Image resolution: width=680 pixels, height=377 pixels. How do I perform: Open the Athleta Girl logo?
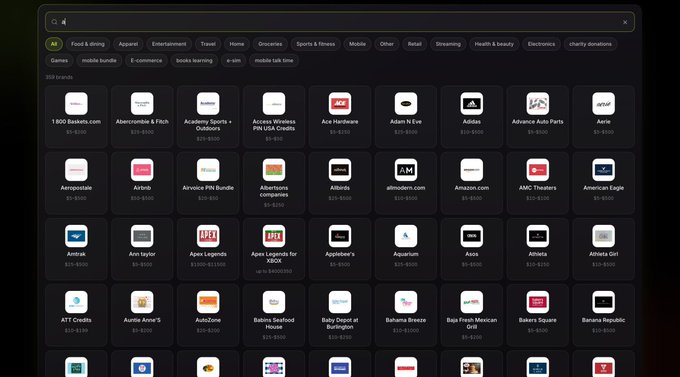coord(603,236)
